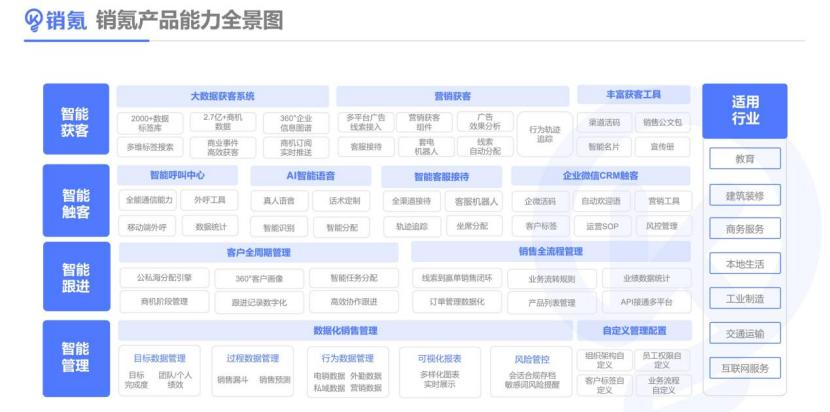Click the 线索到赢单销售闭环 cell

coord(457,277)
